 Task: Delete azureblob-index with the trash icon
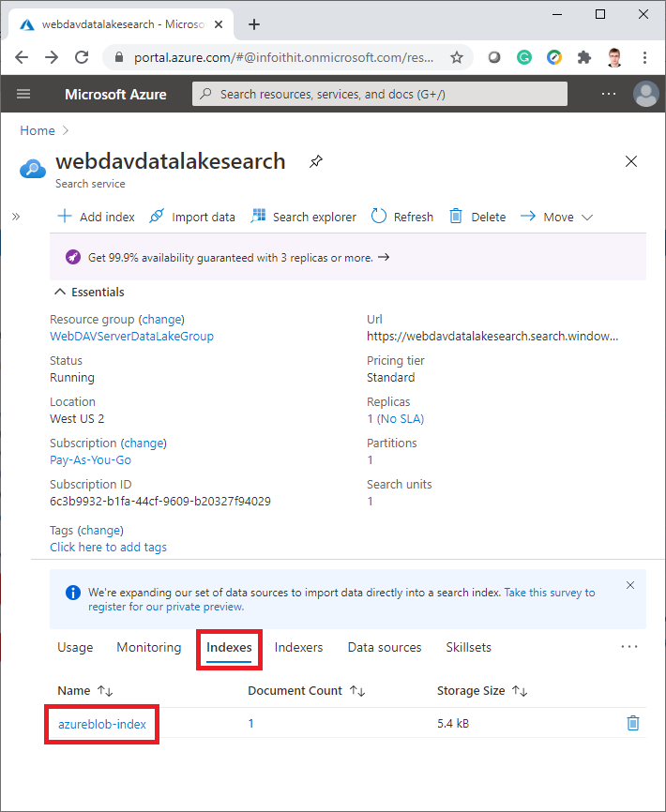tap(633, 724)
